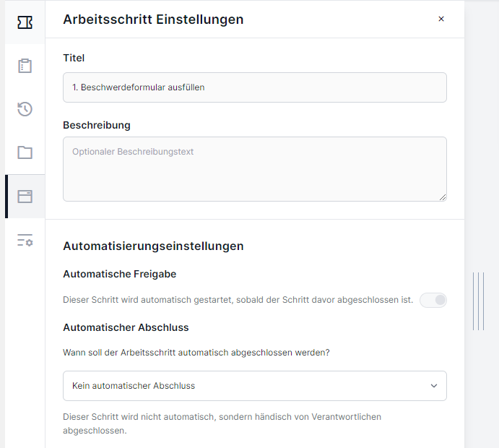Image resolution: width=499 pixels, height=448 pixels.
Task: Toggle the Automatische Freigabe switch
Action: click(433, 300)
